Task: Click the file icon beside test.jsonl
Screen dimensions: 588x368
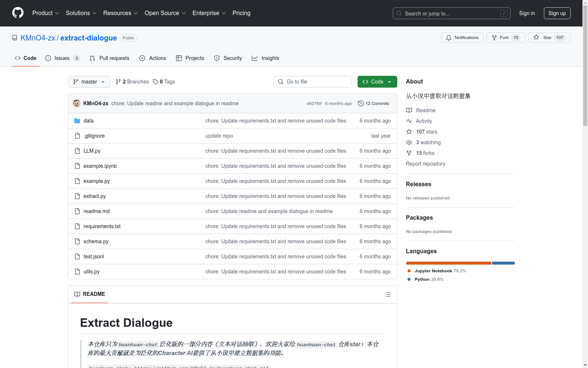Action: (x=77, y=256)
